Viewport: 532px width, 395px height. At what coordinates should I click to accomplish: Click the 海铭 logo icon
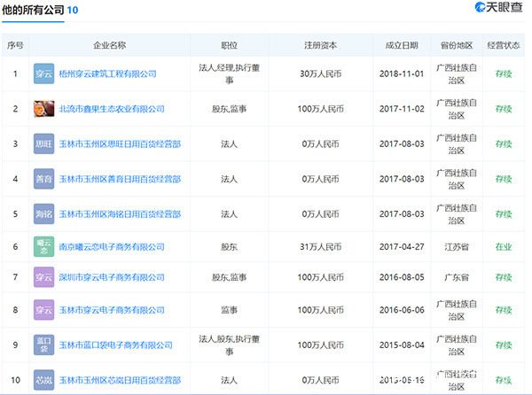click(x=43, y=213)
